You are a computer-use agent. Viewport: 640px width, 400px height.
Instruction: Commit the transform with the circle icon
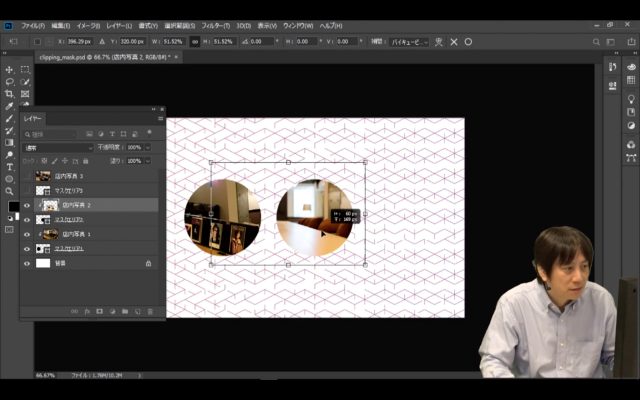pos(468,42)
